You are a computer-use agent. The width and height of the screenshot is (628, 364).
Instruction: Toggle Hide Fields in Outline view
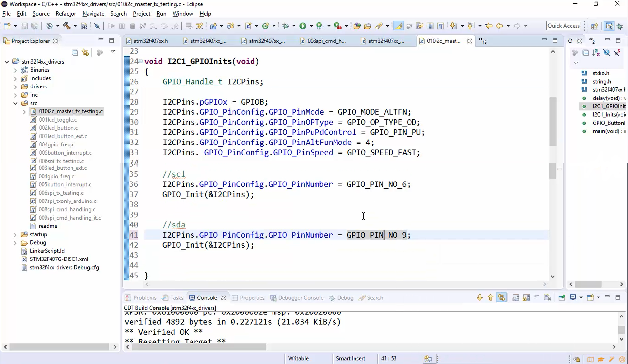point(607,53)
